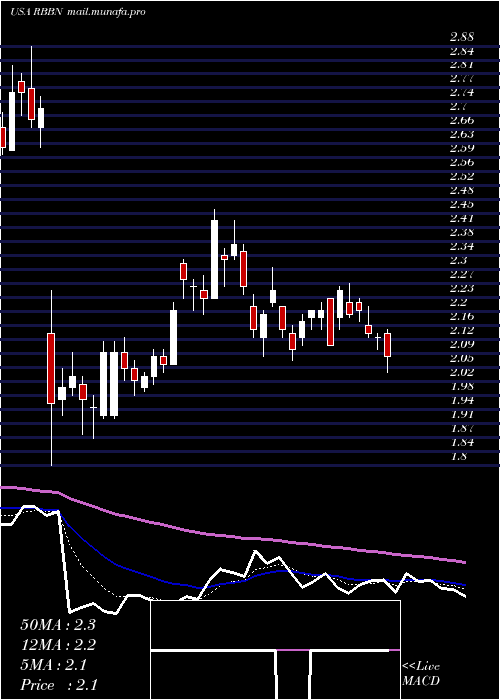
Task: Click the 2.27 price axis label
Action: point(462,274)
